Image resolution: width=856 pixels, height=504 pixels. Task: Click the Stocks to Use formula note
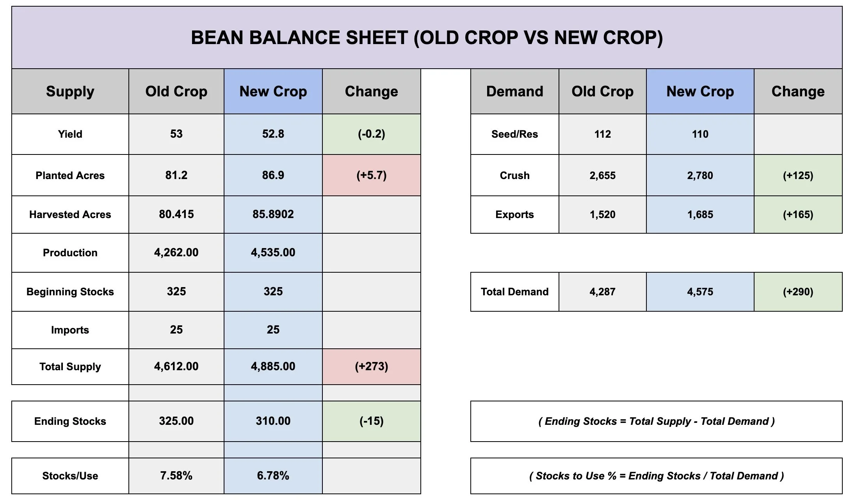657,476
